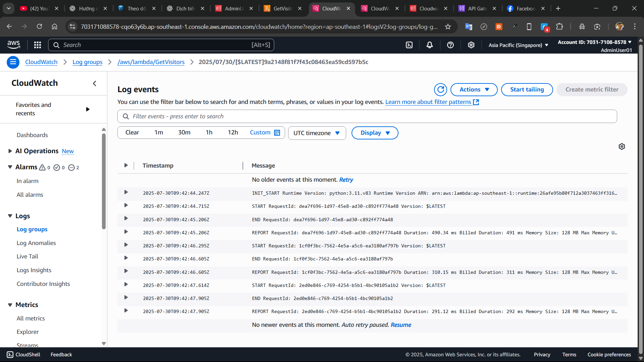Image resolution: width=644 pixels, height=362 pixels.
Task: Collapse the Logs section
Action: [x=10, y=216]
